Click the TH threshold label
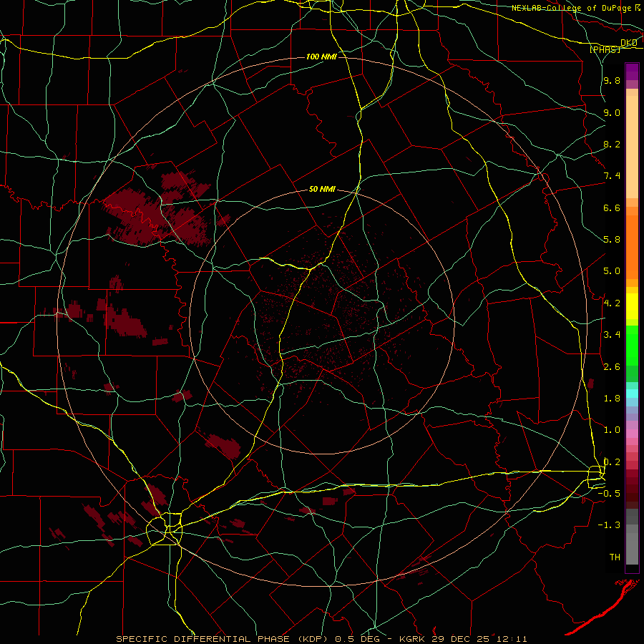 click(615, 557)
